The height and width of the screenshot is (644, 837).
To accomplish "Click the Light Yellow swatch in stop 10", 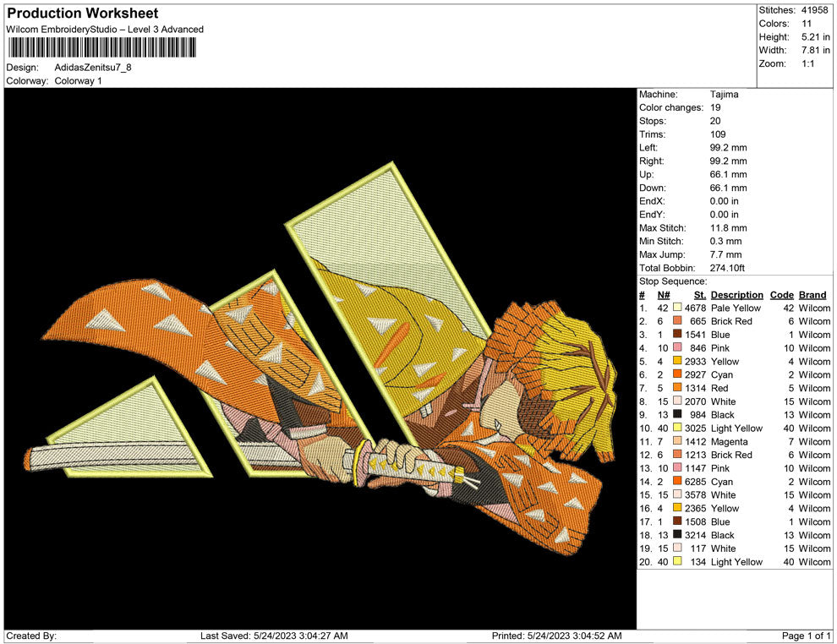I will click(677, 428).
